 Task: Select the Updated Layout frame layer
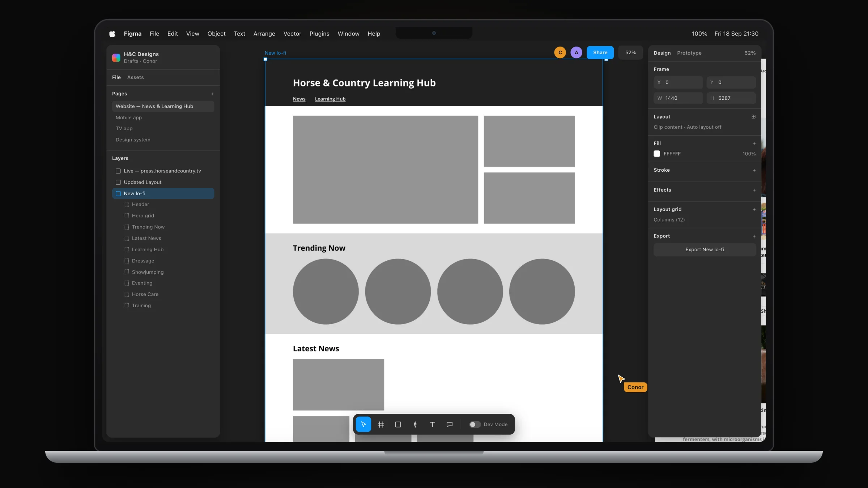point(163,182)
